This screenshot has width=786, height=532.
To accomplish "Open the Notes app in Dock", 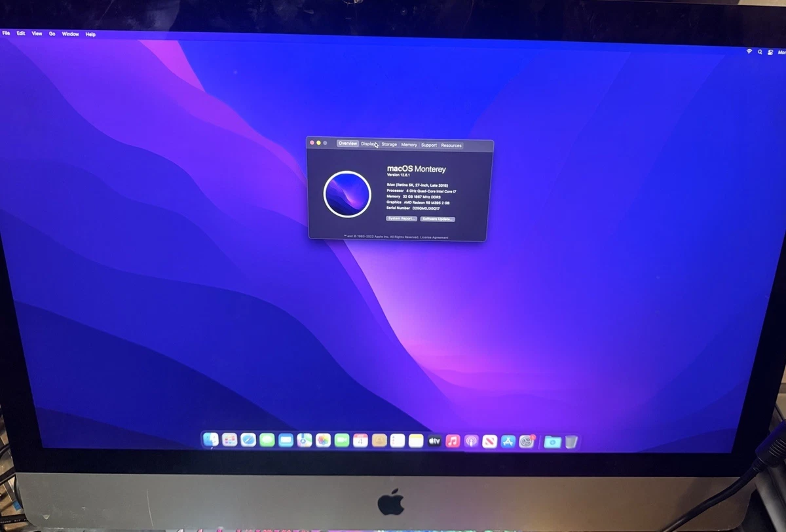I will click(416, 440).
